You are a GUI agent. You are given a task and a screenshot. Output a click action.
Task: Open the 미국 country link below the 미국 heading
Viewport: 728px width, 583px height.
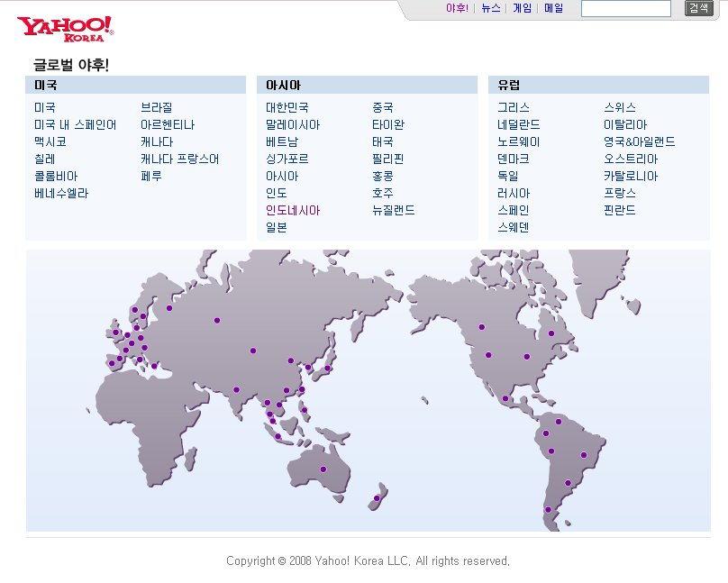(44, 108)
